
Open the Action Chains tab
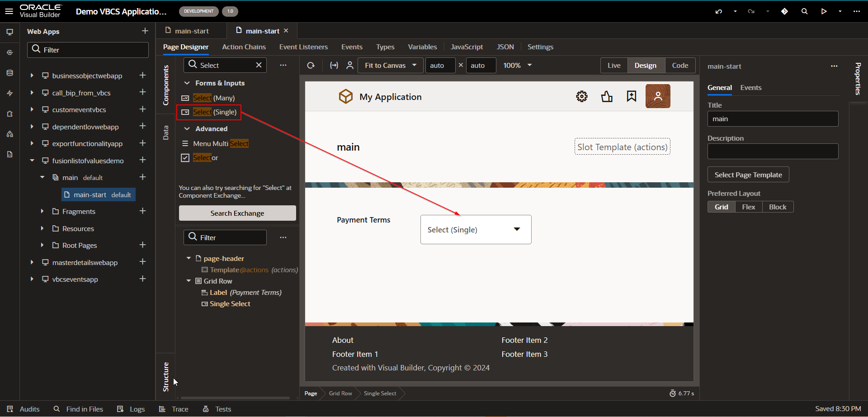point(244,47)
